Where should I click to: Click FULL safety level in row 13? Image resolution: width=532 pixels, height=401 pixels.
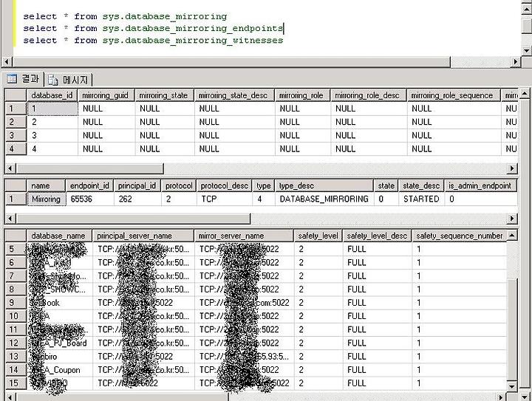[x=378, y=356]
